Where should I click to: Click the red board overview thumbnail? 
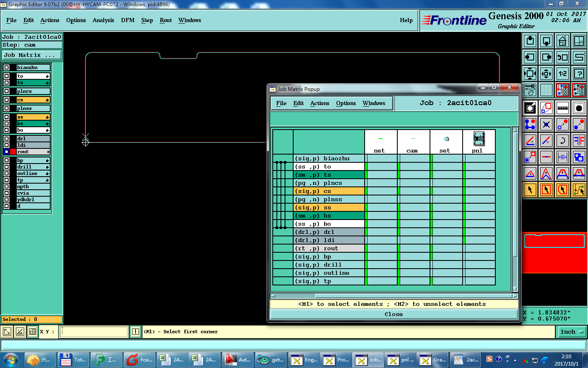pos(555,253)
